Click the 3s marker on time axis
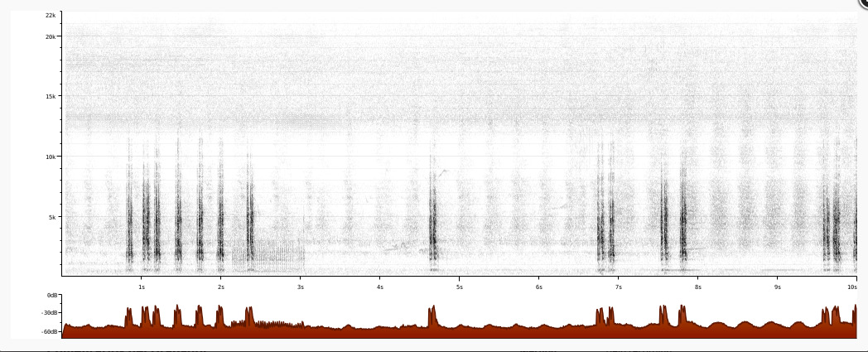868x352 pixels. pos(301,287)
